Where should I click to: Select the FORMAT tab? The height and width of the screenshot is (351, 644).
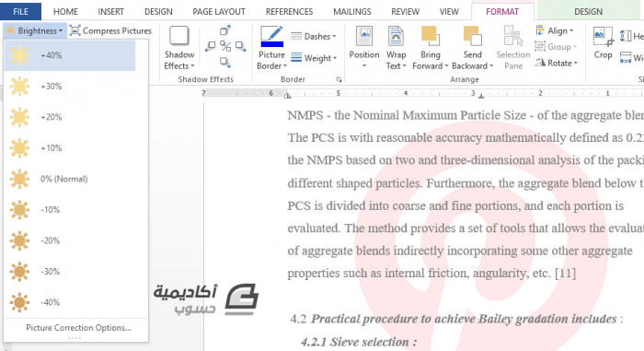502,12
